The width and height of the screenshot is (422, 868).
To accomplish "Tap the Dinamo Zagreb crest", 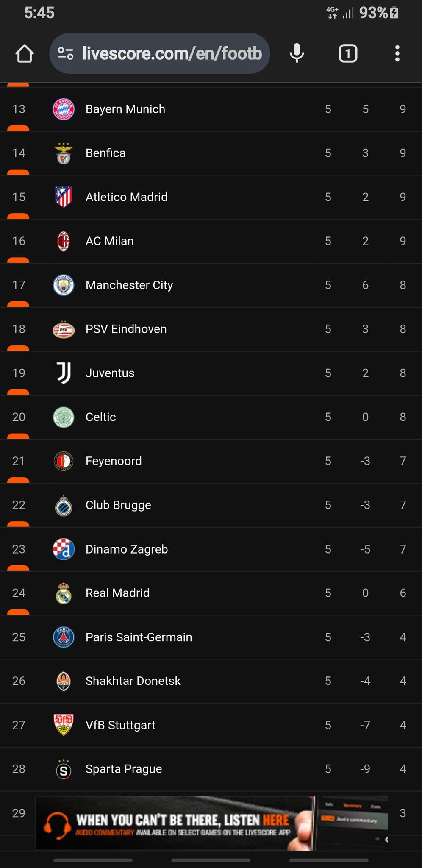I will click(64, 549).
